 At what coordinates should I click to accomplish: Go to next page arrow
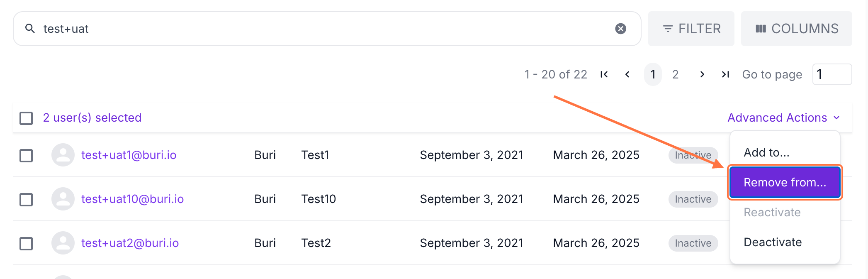point(702,74)
